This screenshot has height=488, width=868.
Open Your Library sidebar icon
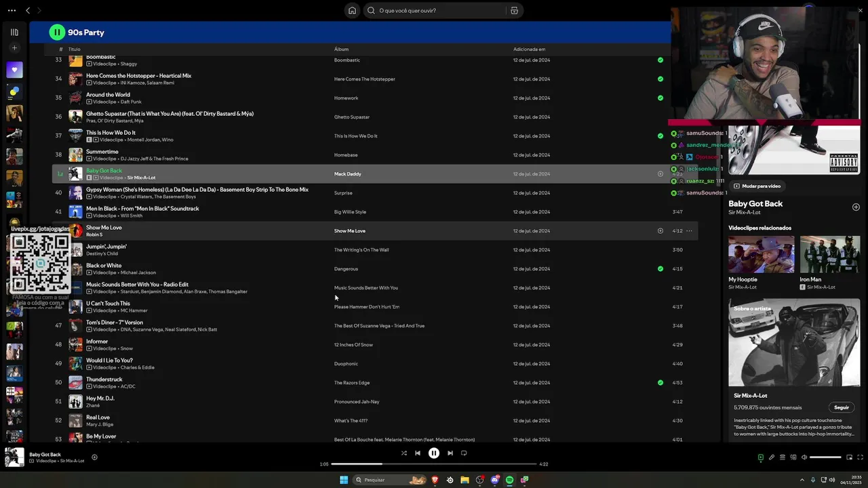click(x=14, y=32)
